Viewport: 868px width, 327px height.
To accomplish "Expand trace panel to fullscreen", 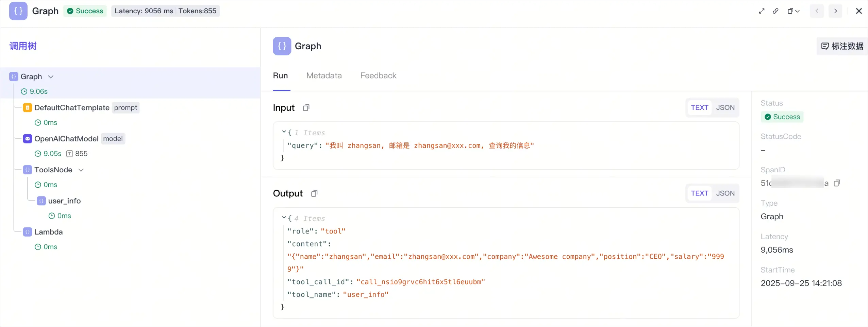I will [762, 11].
